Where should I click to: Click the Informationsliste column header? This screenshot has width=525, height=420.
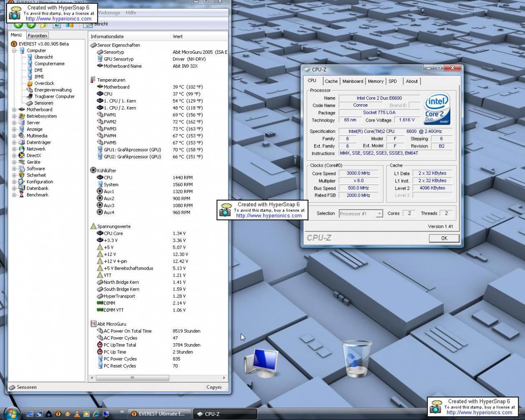pyautogui.click(x=130, y=37)
